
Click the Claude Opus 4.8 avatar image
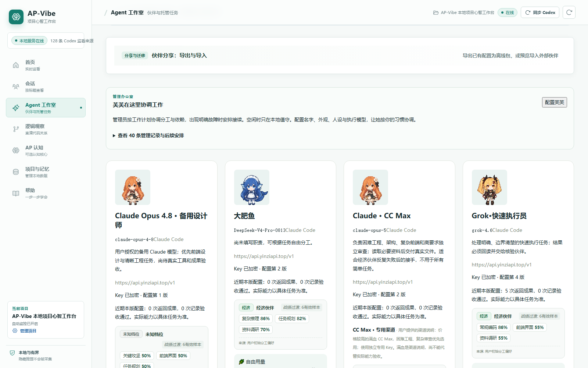click(133, 187)
